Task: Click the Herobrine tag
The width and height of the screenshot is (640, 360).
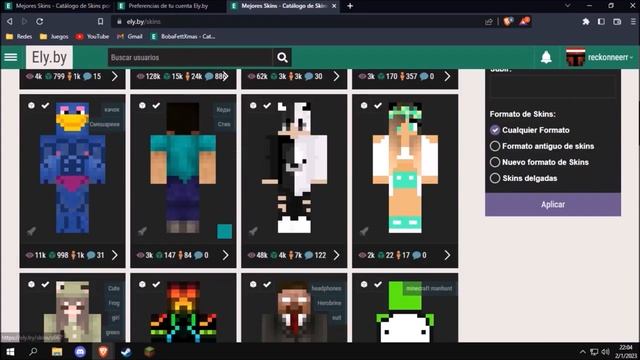Action: pos(329,303)
